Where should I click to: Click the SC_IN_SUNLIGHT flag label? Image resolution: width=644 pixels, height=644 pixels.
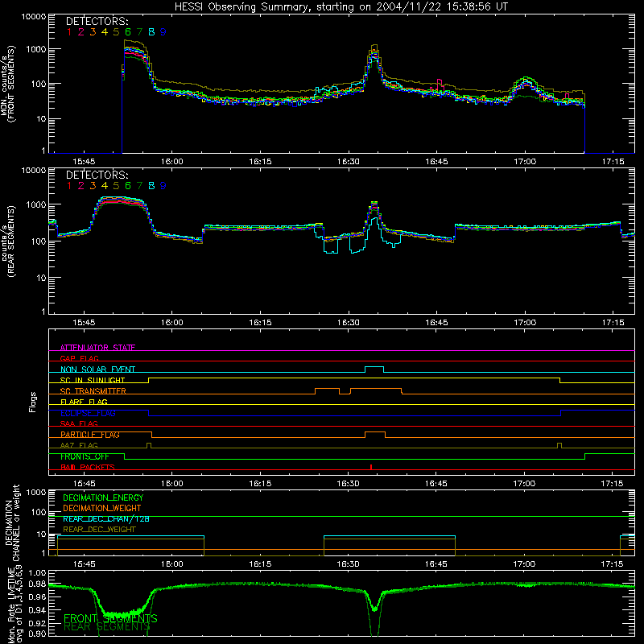(x=93, y=380)
